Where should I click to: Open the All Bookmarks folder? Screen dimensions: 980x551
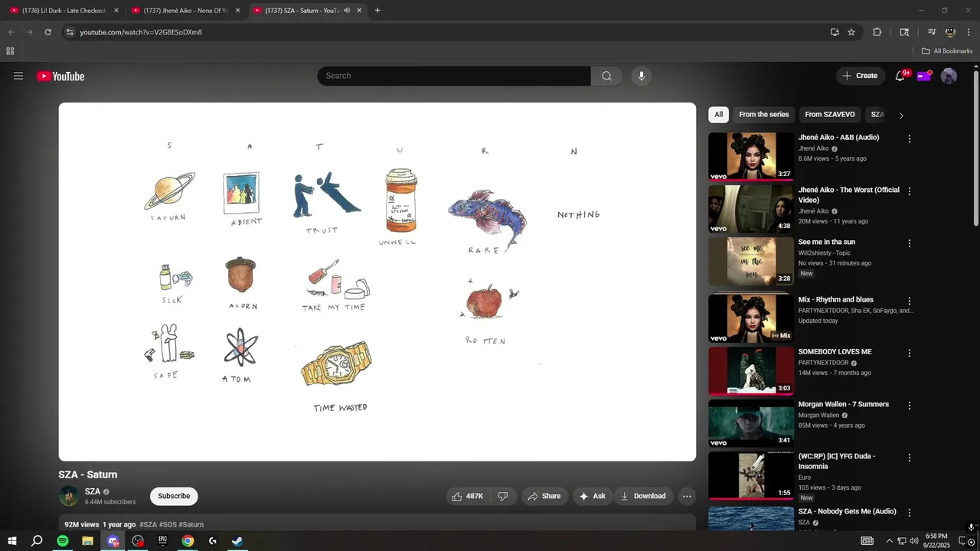tap(947, 51)
